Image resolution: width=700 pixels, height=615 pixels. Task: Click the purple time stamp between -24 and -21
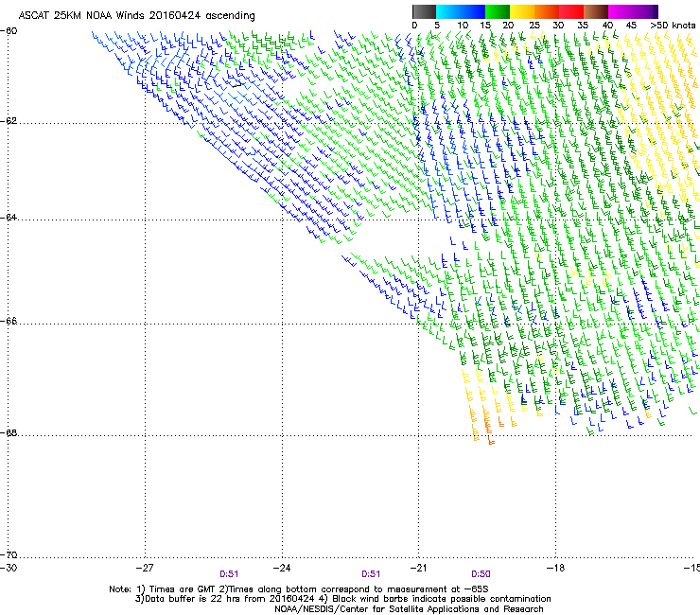click(371, 574)
